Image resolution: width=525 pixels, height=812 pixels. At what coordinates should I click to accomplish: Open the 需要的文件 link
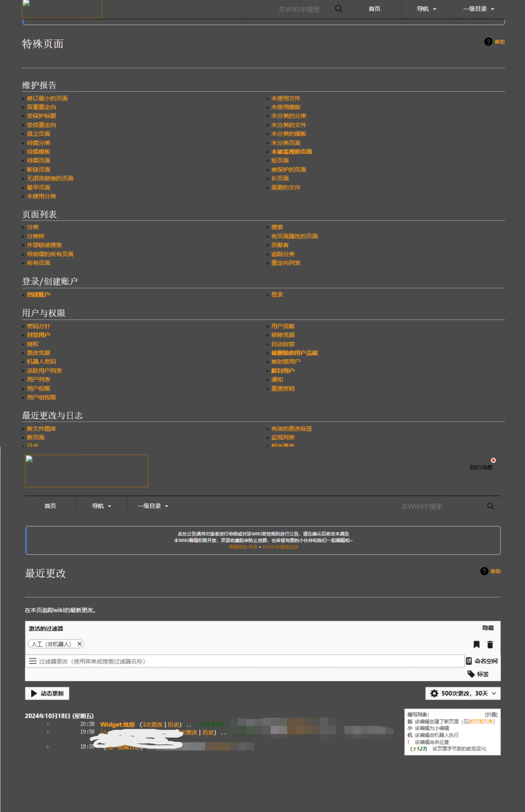point(286,188)
